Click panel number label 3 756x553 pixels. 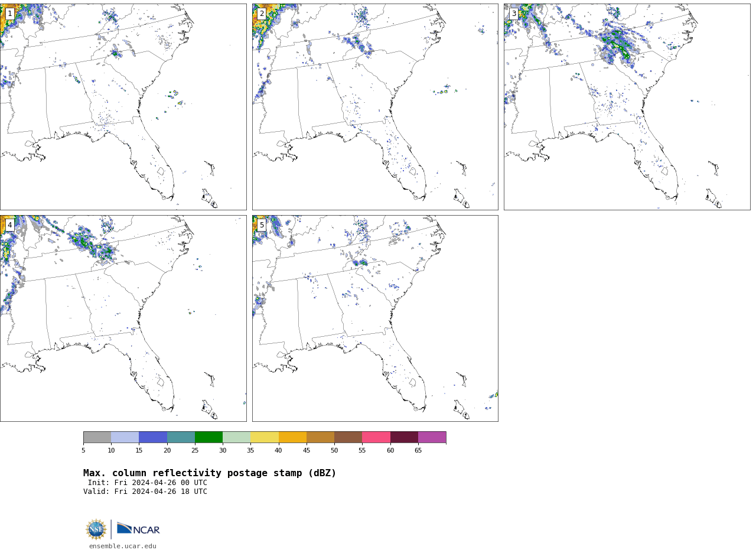click(514, 14)
